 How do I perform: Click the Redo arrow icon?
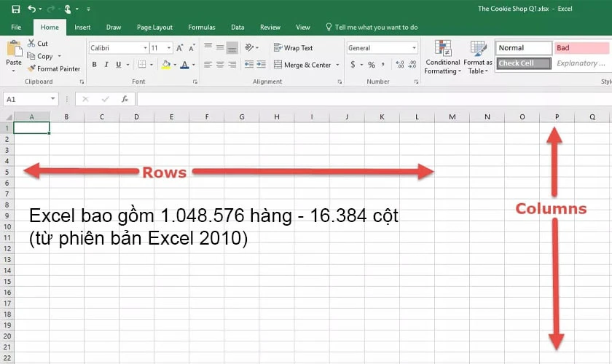tap(50, 9)
